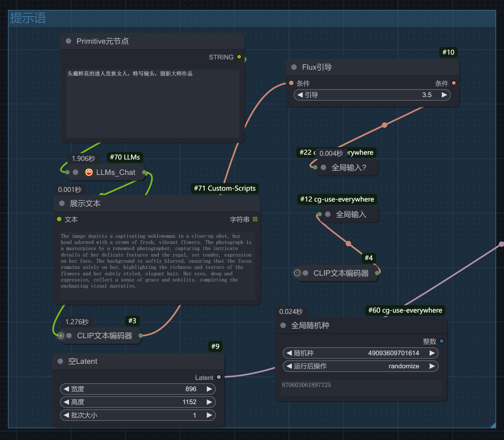Click the 条件 input socket on Flux引导
Viewport: 504px width, 440px height.
tap(291, 83)
